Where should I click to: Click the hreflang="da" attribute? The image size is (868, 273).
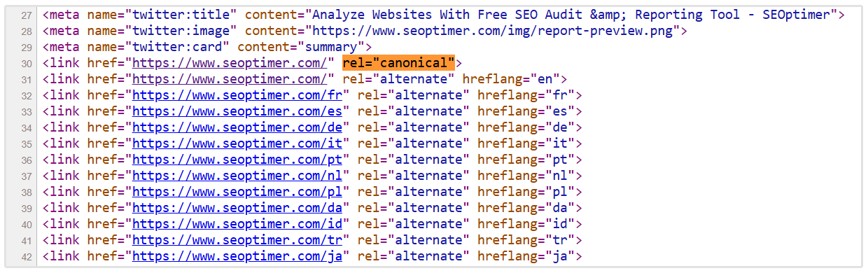pyautogui.click(x=526, y=207)
